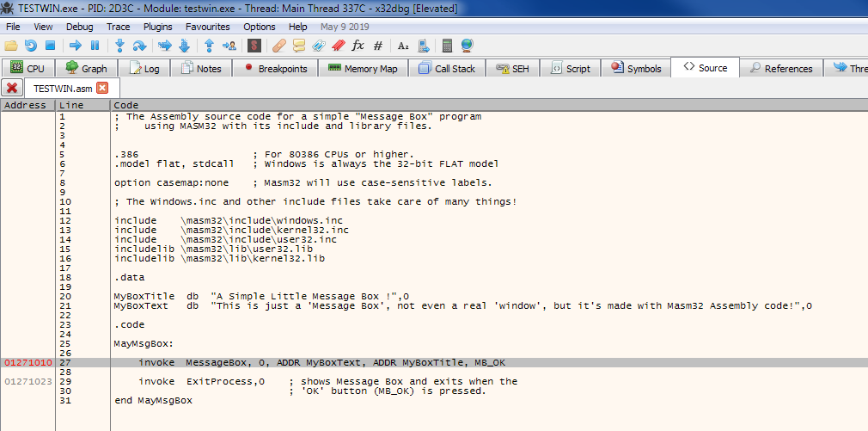Pause execution

coord(95,46)
